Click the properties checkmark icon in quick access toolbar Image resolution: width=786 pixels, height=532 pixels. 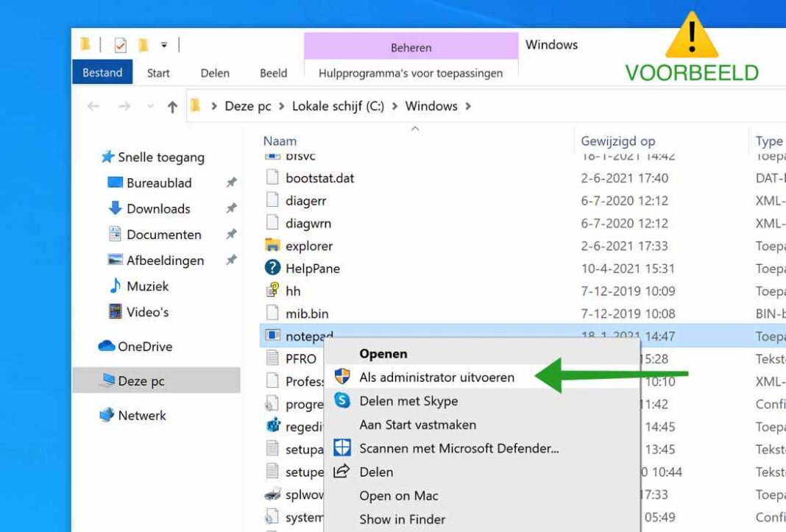[120, 45]
